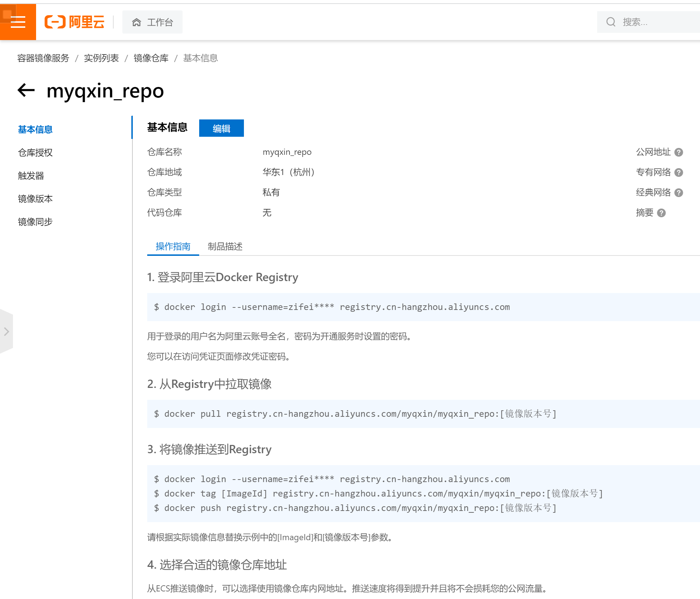The height and width of the screenshot is (599, 700).
Task: Click the docker login line in section 3
Action: 332,479
